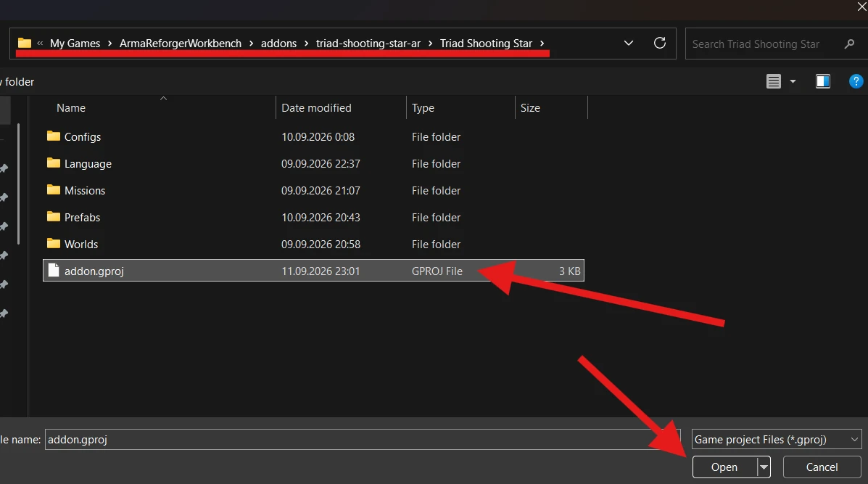Image resolution: width=868 pixels, height=484 pixels.
Task: Open Game project Files (*.gproj) filter dropdown
Action: pos(777,439)
